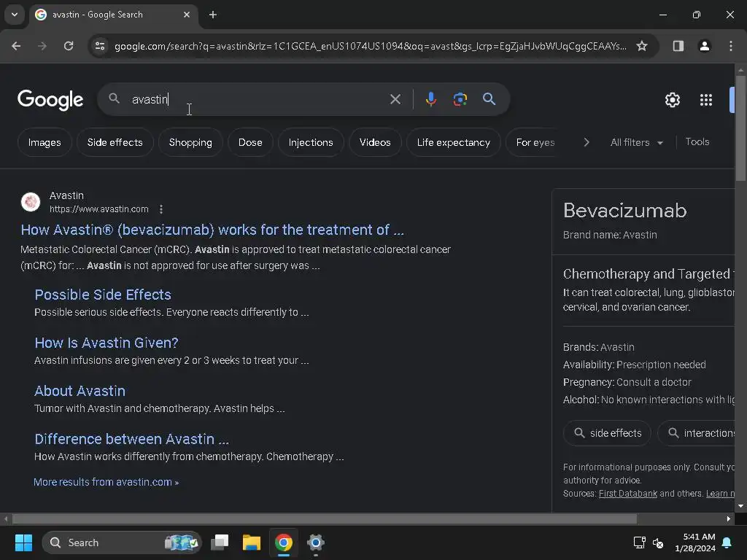Image resolution: width=747 pixels, height=560 pixels.
Task: Open Task View on the taskbar
Action: coord(220,542)
